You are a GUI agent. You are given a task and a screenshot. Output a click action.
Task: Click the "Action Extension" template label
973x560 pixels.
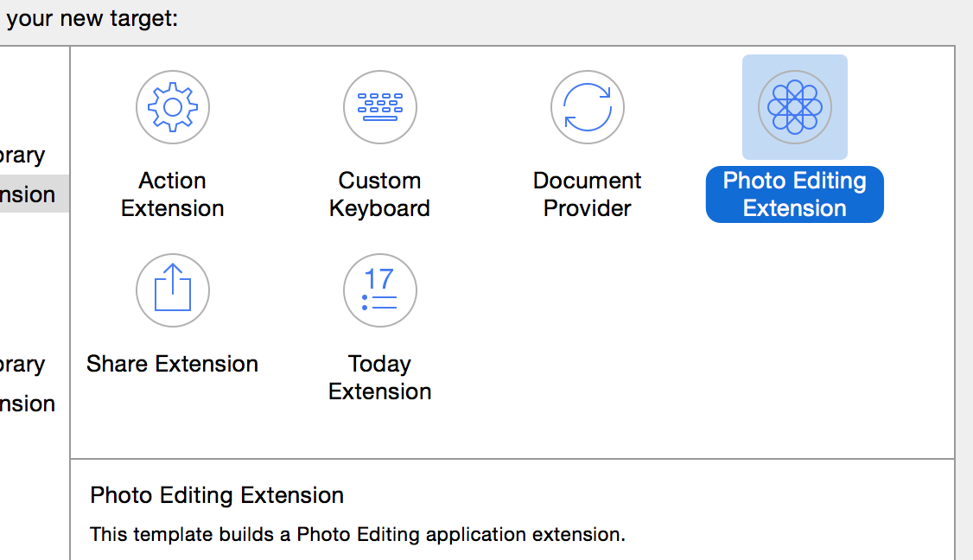[173, 194]
